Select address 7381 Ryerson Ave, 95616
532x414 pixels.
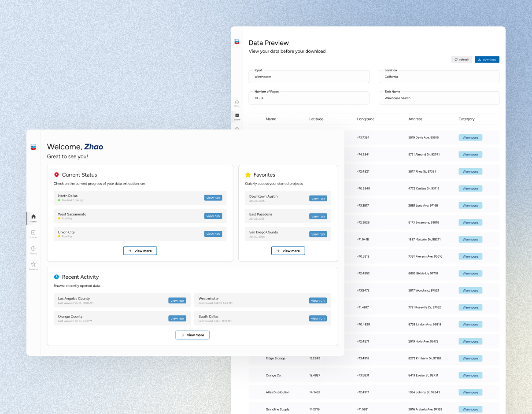tap(425, 256)
